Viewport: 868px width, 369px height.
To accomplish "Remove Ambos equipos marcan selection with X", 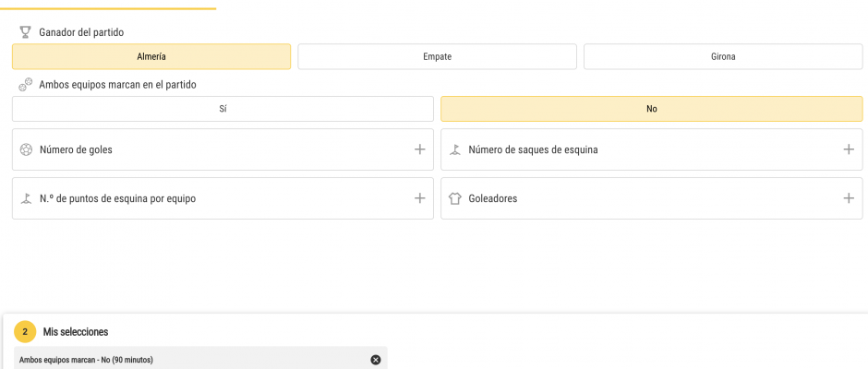I will coord(375,360).
